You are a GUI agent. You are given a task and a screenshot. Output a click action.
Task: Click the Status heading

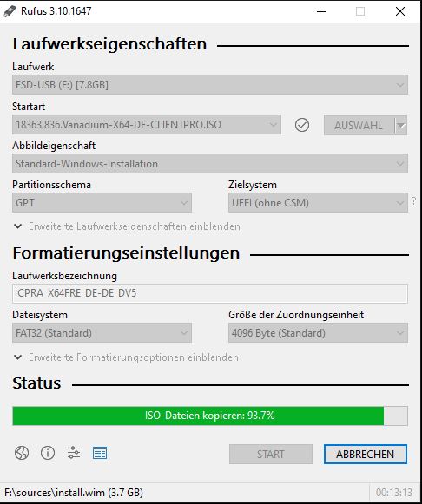coord(36,383)
